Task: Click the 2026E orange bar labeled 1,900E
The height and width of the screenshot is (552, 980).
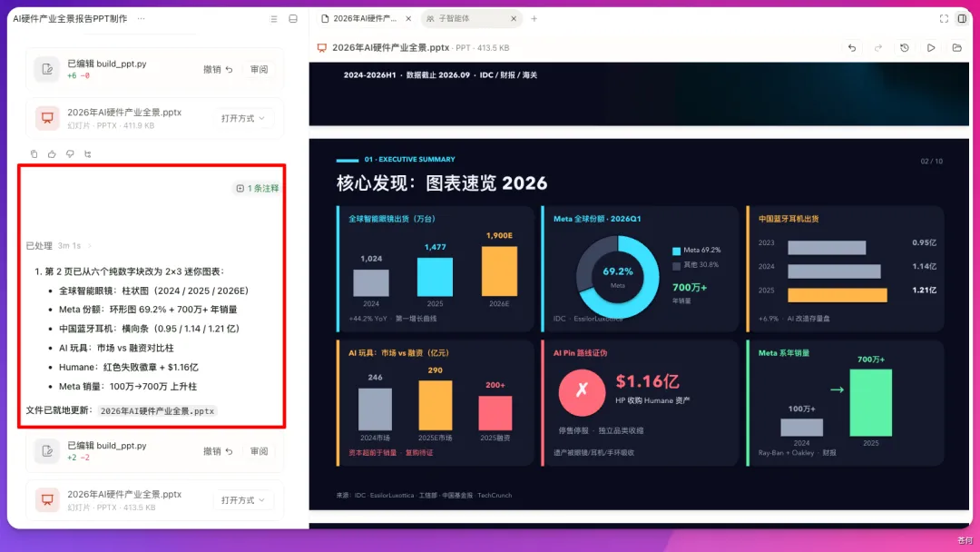Action: pyautogui.click(x=499, y=271)
